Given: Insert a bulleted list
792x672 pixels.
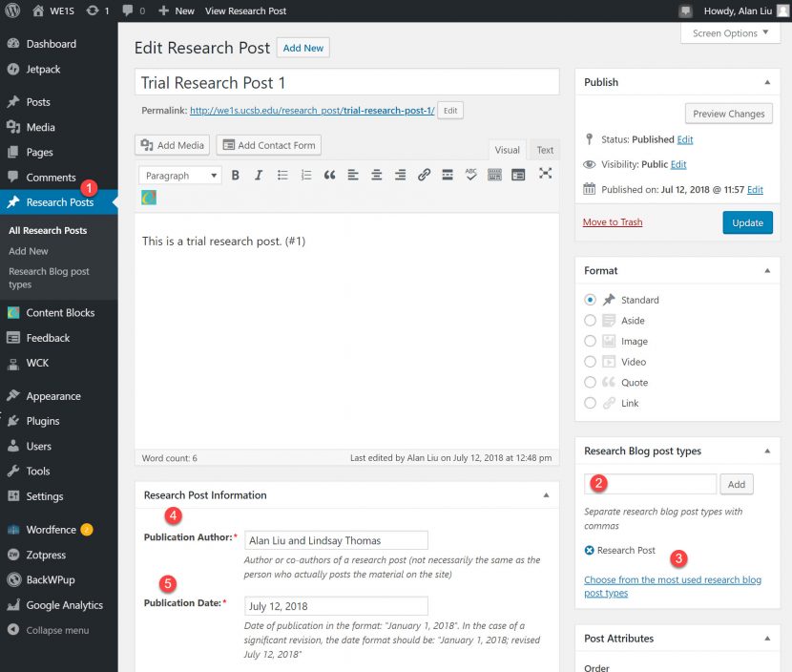Looking at the screenshot, I should pos(281,174).
